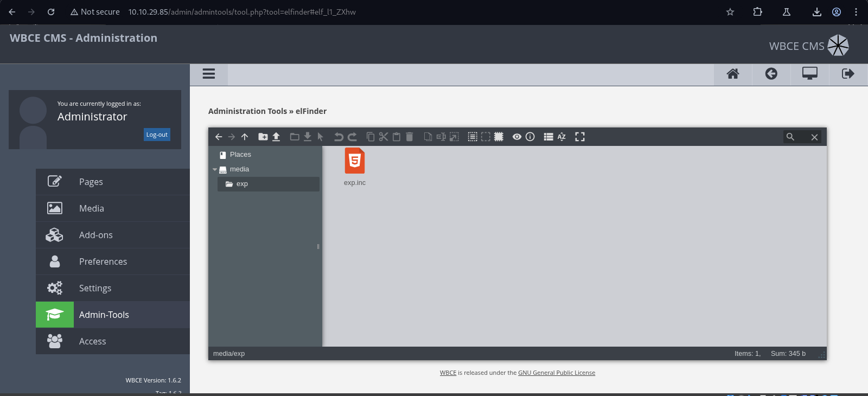The height and width of the screenshot is (396, 868).
Task: Open Places in the navigation tree
Action: (240, 155)
